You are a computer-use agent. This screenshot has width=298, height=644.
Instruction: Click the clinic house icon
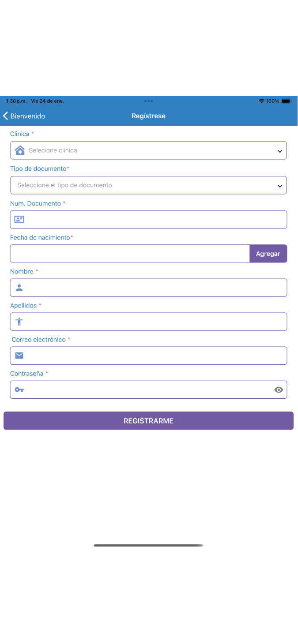click(20, 150)
